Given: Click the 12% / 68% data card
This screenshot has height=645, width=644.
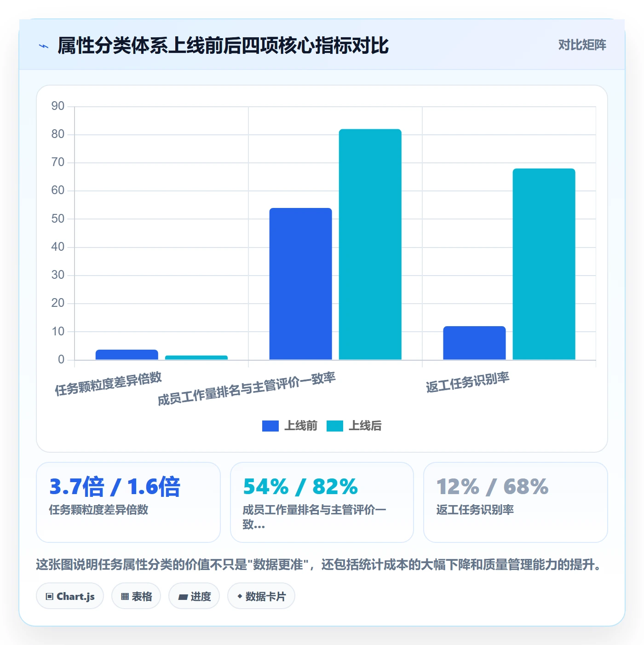Looking at the screenshot, I should (x=516, y=502).
